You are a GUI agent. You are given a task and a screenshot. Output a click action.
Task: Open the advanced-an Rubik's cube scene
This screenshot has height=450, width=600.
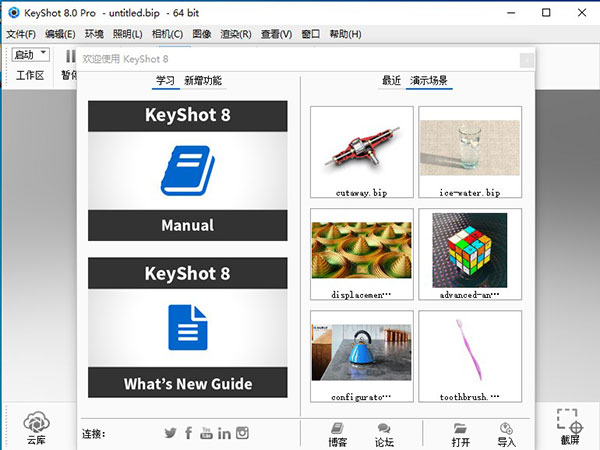pos(470,254)
